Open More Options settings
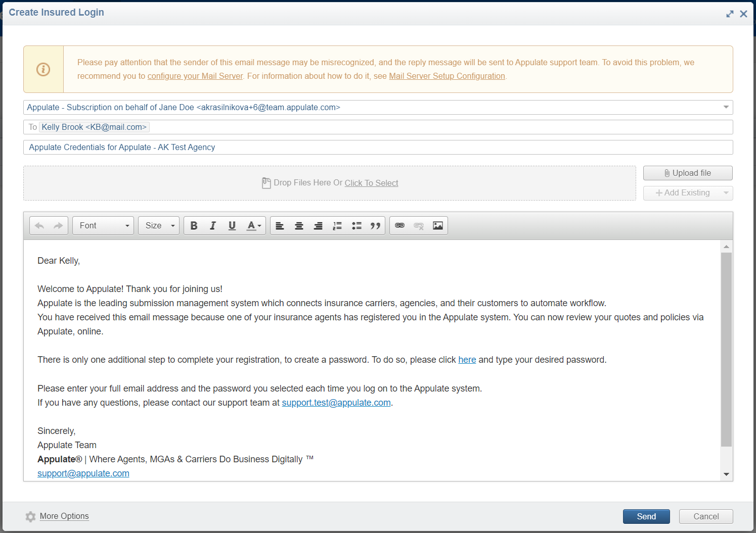 click(x=64, y=516)
